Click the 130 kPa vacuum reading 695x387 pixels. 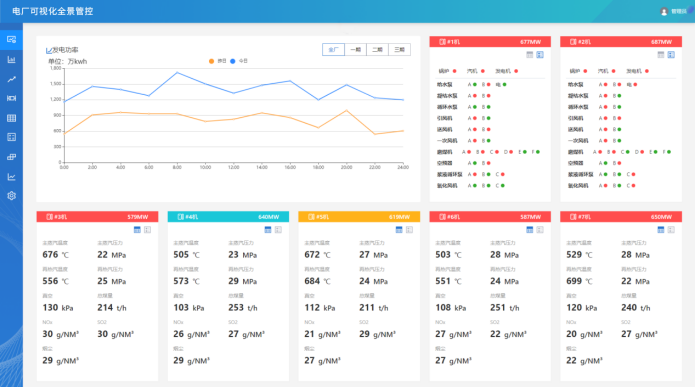point(58,308)
